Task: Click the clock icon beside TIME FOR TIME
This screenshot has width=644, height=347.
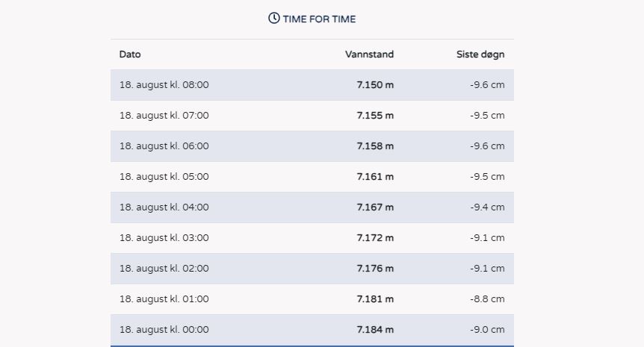Action: [x=274, y=18]
